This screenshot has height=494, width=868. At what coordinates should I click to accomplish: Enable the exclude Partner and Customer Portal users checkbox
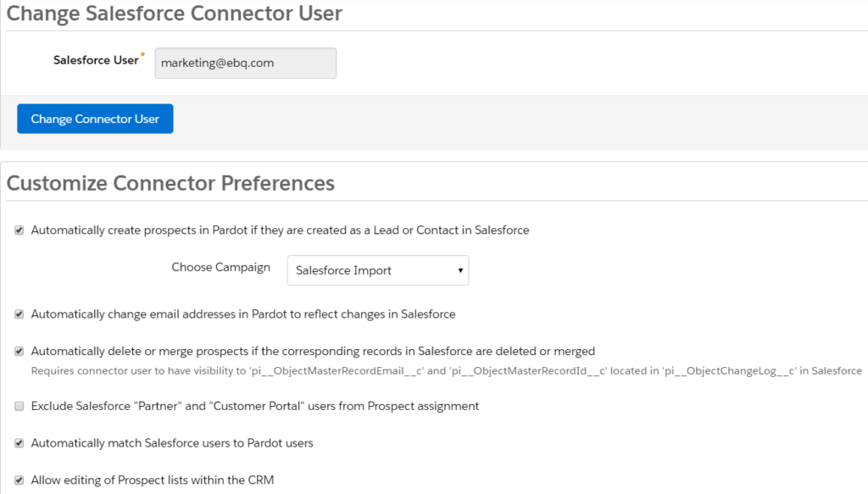[x=19, y=406]
